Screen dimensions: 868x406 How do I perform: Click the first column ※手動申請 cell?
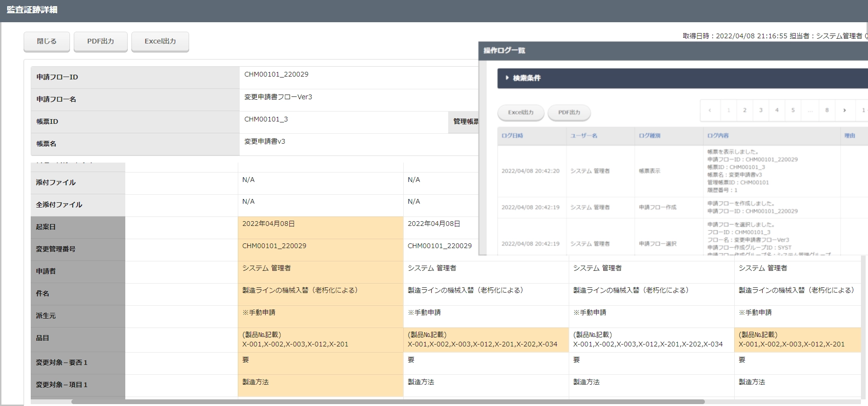coord(321,316)
